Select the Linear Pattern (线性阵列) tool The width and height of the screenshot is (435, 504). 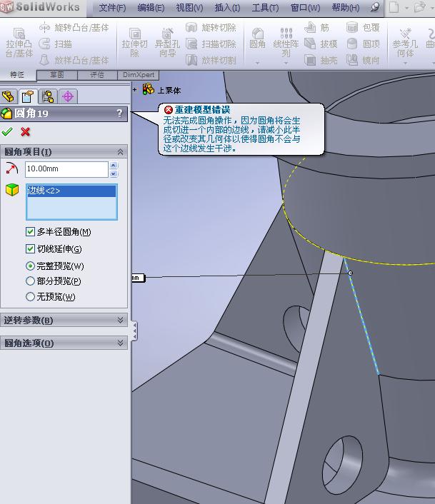pyautogui.click(x=286, y=42)
